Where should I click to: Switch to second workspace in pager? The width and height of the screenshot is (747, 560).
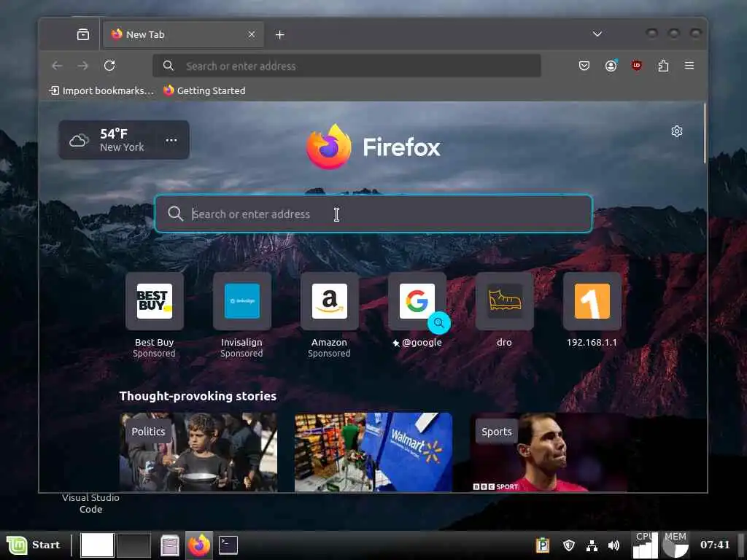coord(134,545)
